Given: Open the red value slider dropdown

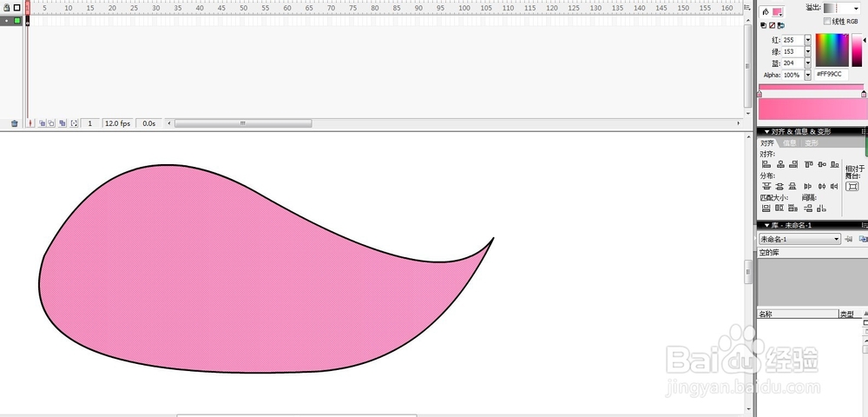Looking at the screenshot, I should [x=807, y=40].
